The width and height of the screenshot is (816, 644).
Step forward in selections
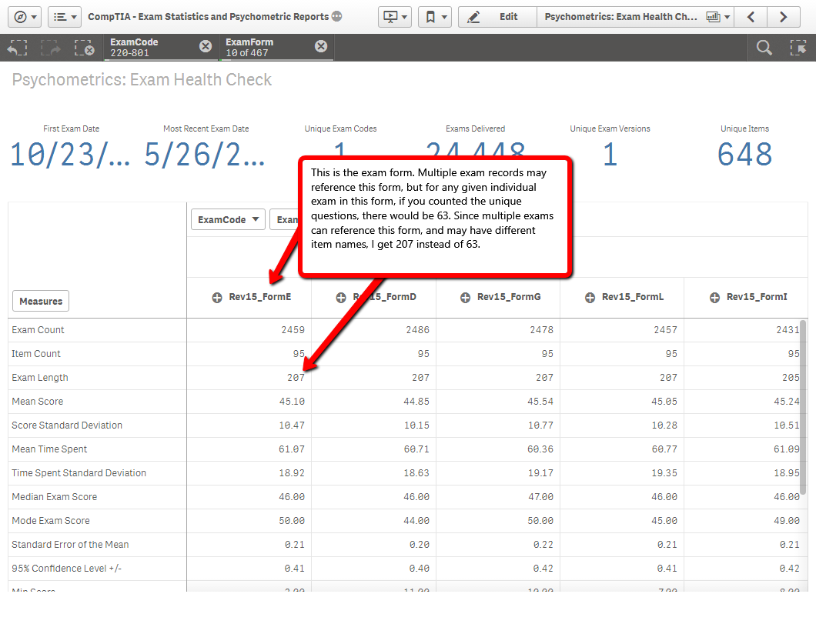pos(51,48)
